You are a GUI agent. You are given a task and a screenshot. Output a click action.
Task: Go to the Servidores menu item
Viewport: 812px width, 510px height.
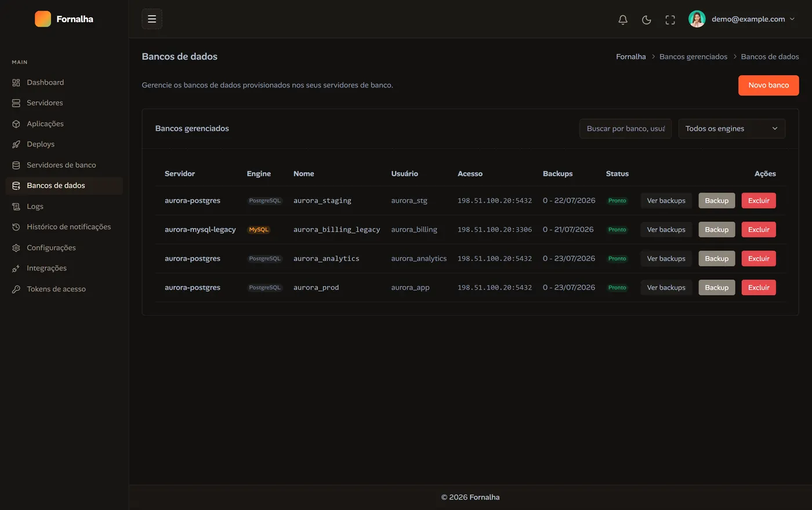click(x=64, y=103)
